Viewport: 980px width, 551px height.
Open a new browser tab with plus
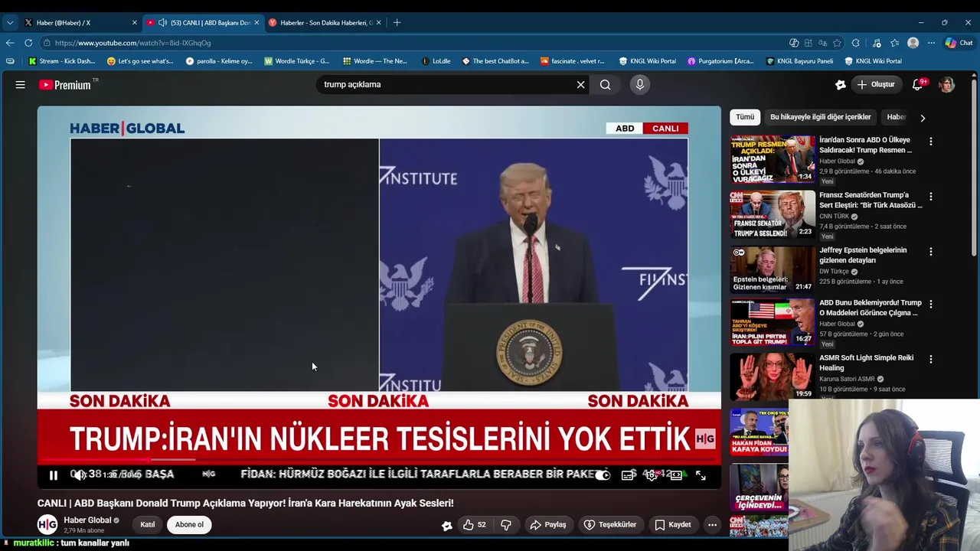click(397, 23)
